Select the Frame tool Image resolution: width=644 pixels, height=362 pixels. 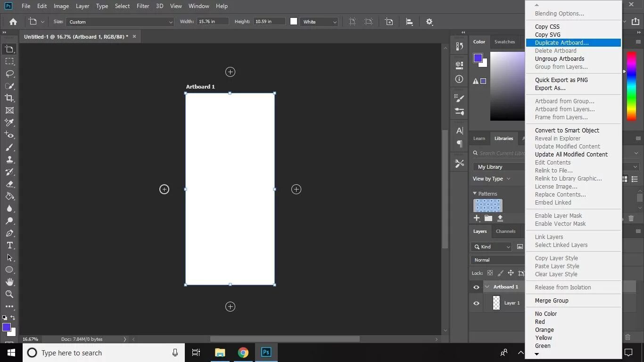click(9, 110)
